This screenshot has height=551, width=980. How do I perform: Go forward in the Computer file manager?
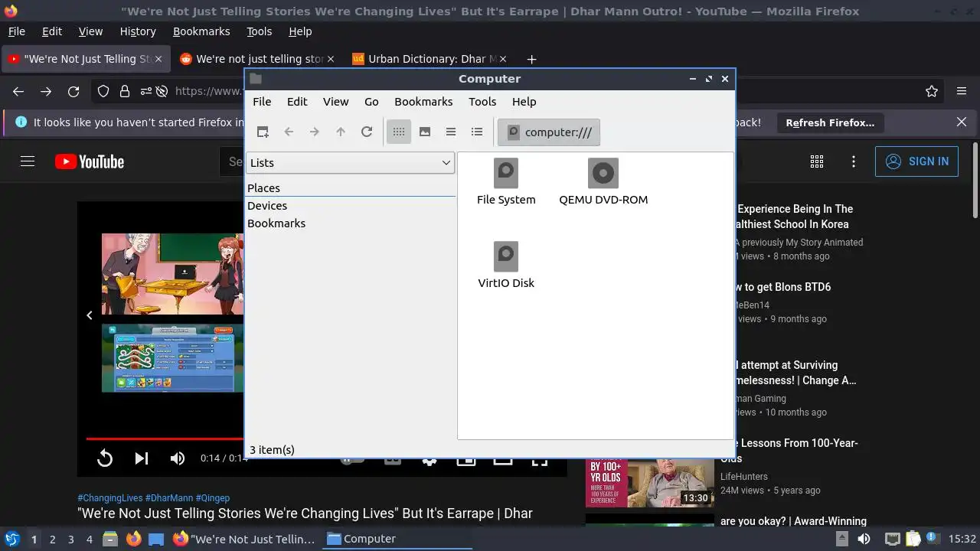coord(315,132)
